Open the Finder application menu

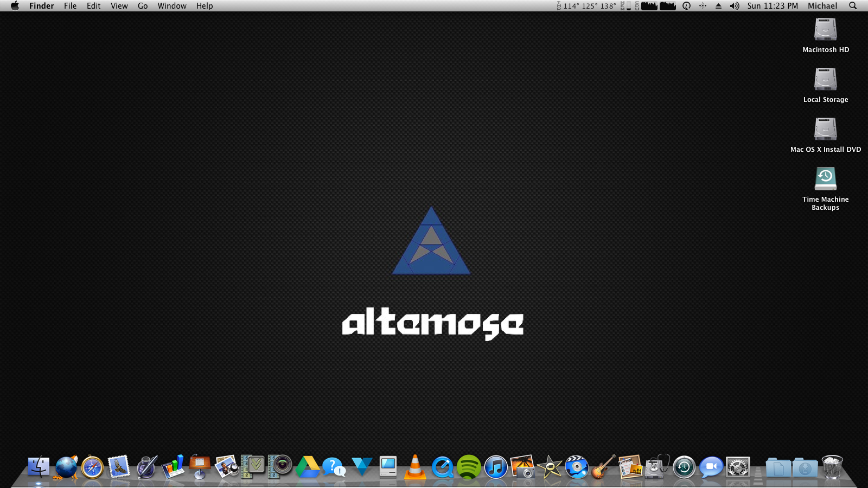coord(42,6)
